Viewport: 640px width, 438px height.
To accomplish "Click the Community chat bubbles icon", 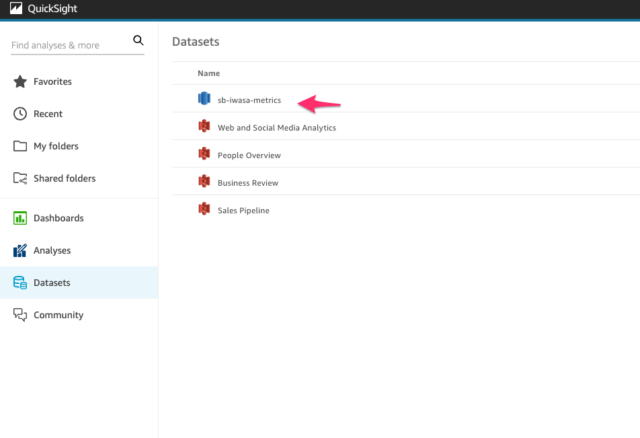I will [x=20, y=315].
